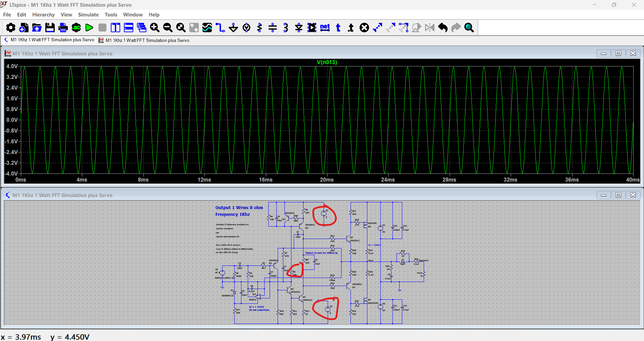Add a Text comment with the blue t icon
This screenshot has width=644, height=341.
click(338, 28)
